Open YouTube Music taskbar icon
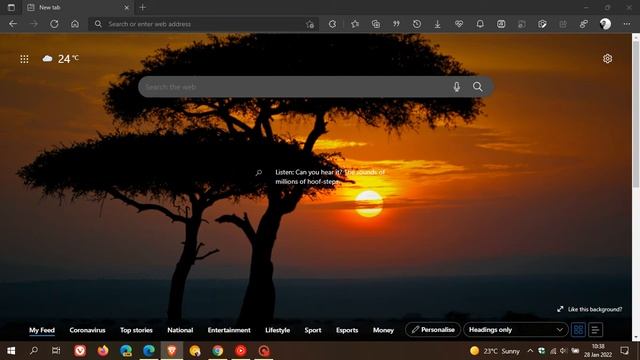The height and width of the screenshot is (360, 640). (241, 351)
